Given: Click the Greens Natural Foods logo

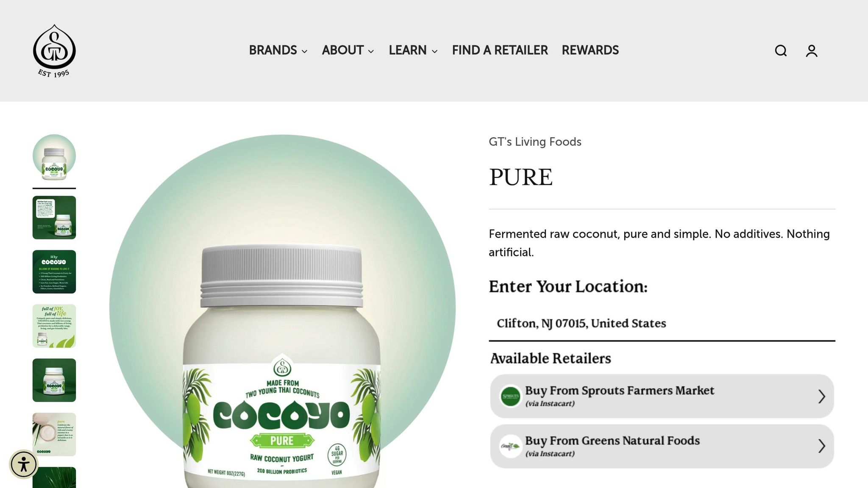Looking at the screenshot, I should [x=510, y=446].
